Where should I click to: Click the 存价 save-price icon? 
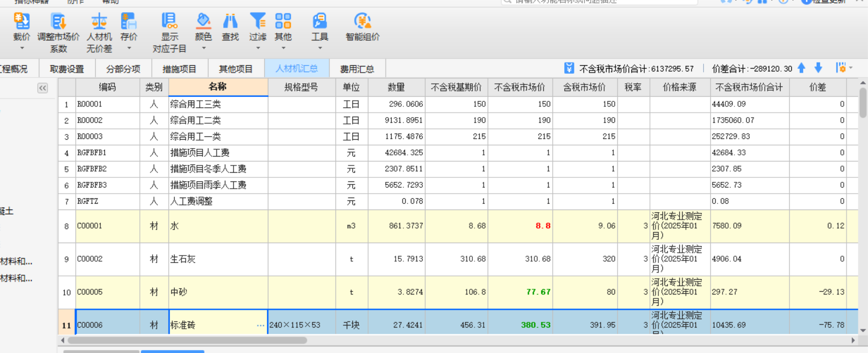pyautogui.click(x=129, y=21)
